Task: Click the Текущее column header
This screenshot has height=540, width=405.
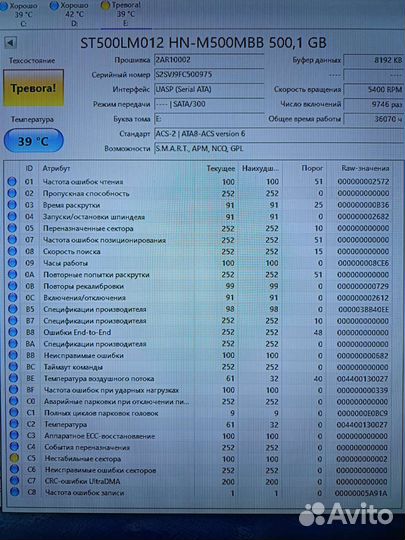Action: click(220, 169)
